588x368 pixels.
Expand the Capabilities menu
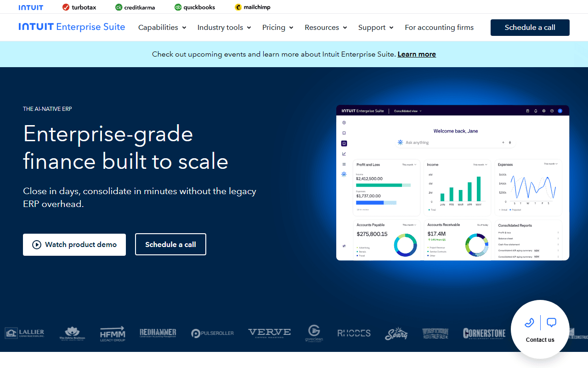162,28
